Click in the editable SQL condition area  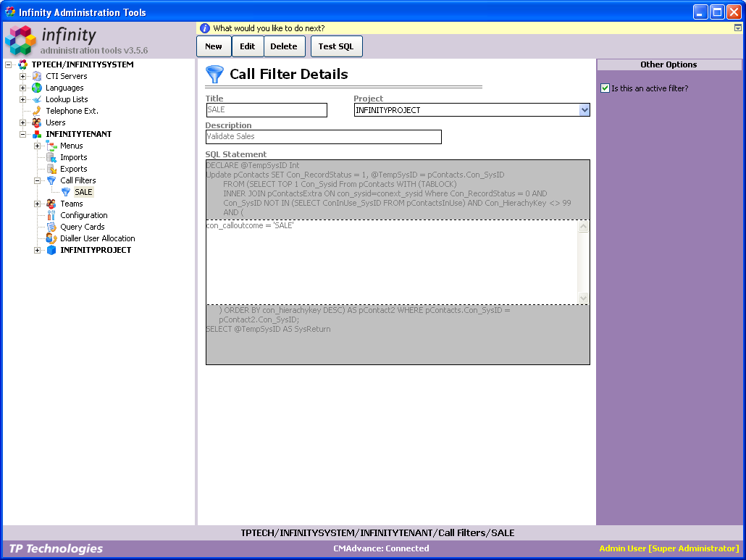pos(392,262)
